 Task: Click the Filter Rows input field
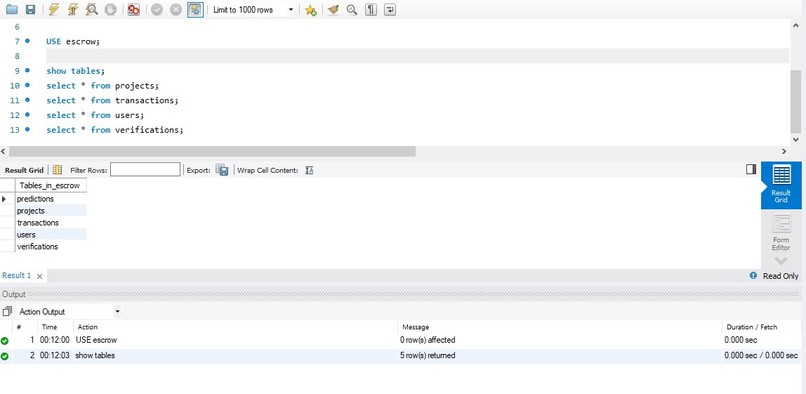[145, 169]
